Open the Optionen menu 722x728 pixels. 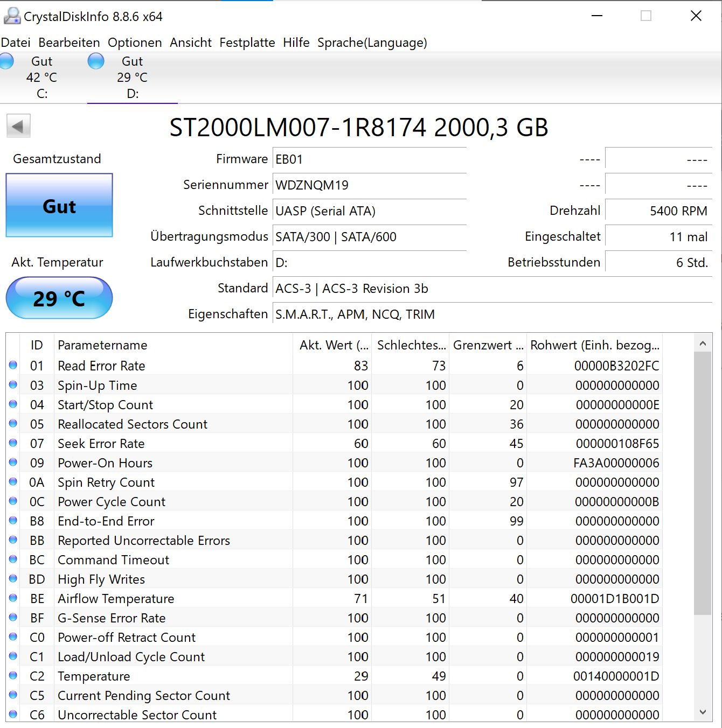point(135,43)
